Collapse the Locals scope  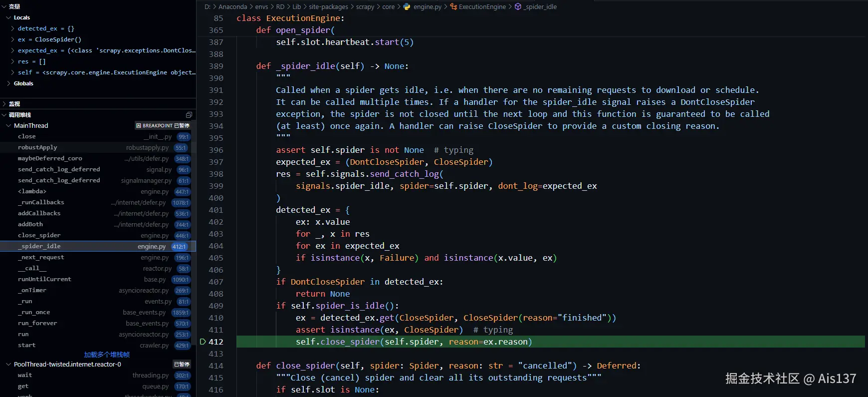(8, 17)
